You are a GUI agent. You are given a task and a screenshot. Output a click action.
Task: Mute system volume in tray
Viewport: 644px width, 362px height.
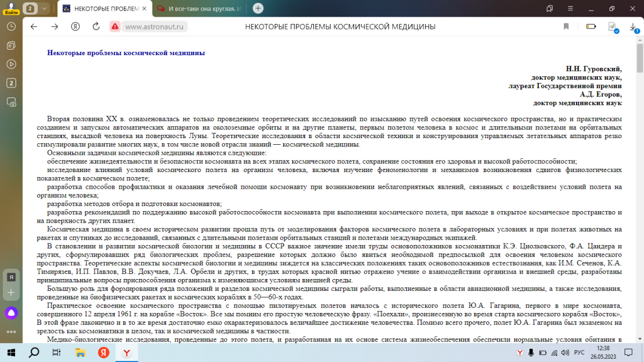565,353
